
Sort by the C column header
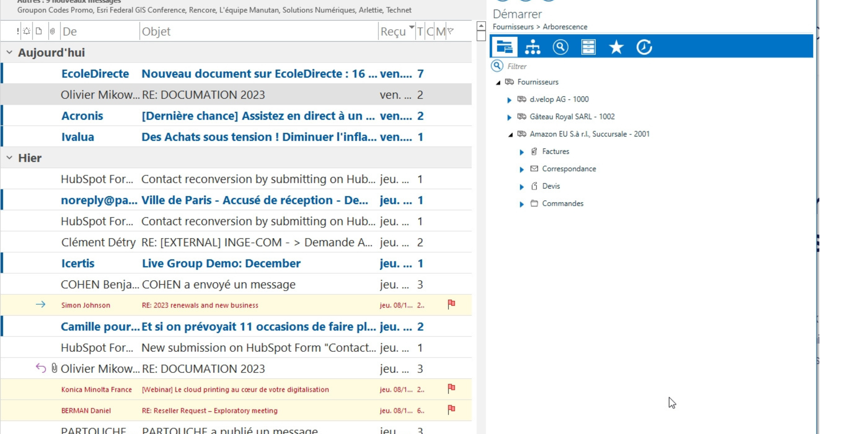pyautogui.click(x=430, y=31)
